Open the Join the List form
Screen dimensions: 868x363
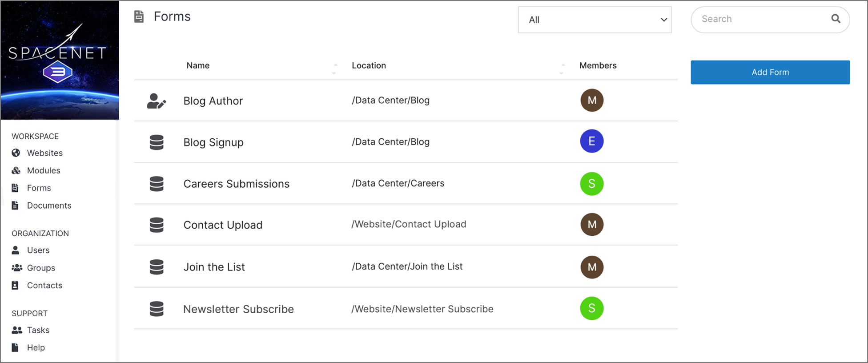point(214,267)
